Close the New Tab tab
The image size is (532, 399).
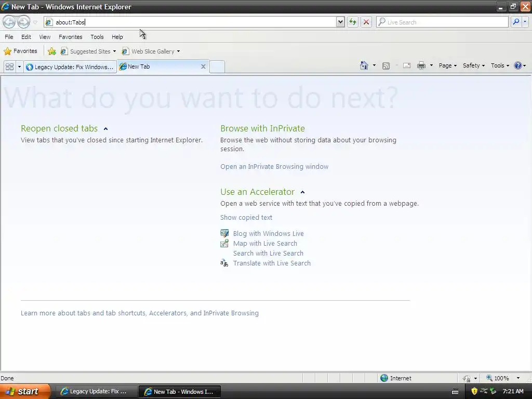coord(203,66)
